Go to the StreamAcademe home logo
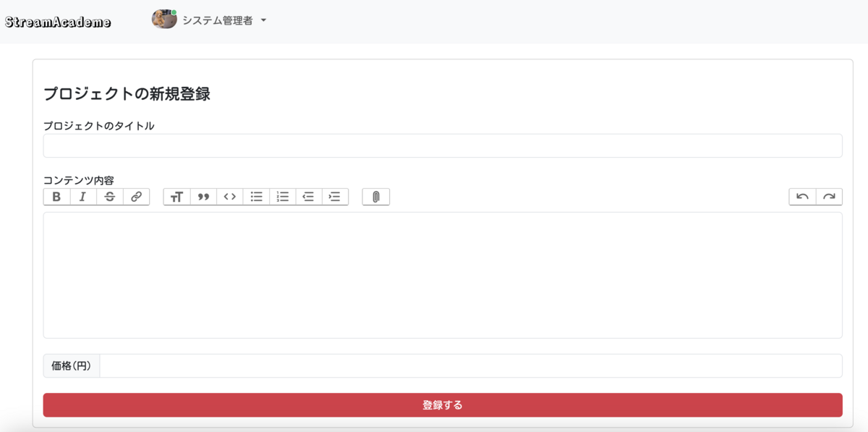Viewport: 868px width, 432px height. 58,22
